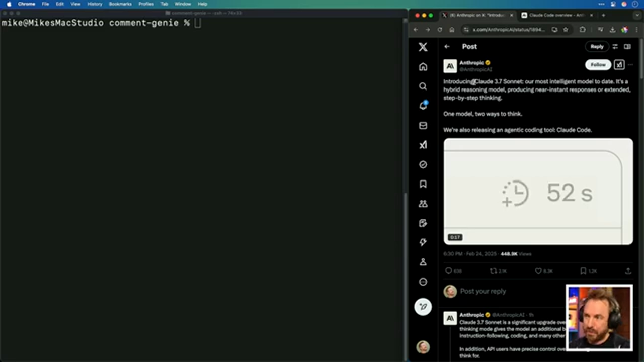The image size is (644, 362).
Task: Open the reply sort settings sliders icon
Action: (615, 47)
